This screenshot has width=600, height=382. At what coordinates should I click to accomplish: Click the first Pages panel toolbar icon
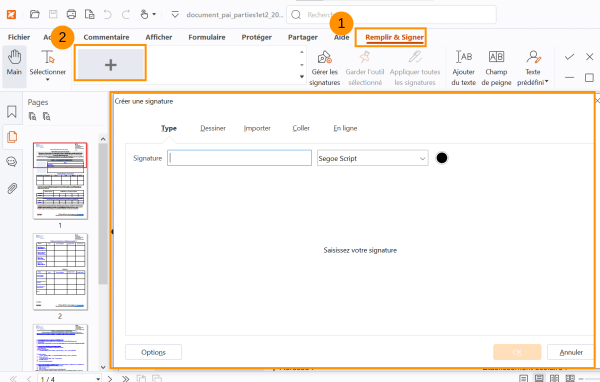[x=33, y=116]
